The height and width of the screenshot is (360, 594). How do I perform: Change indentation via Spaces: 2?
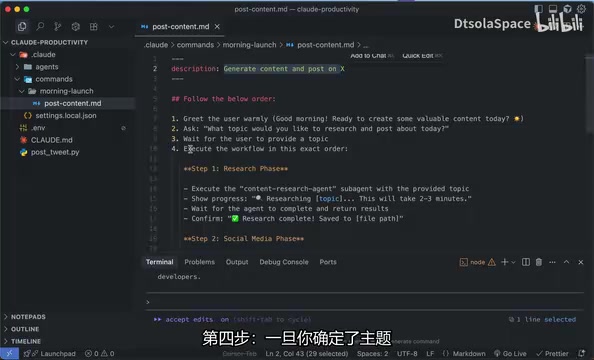pyautogui.click(x=372, y=354)
